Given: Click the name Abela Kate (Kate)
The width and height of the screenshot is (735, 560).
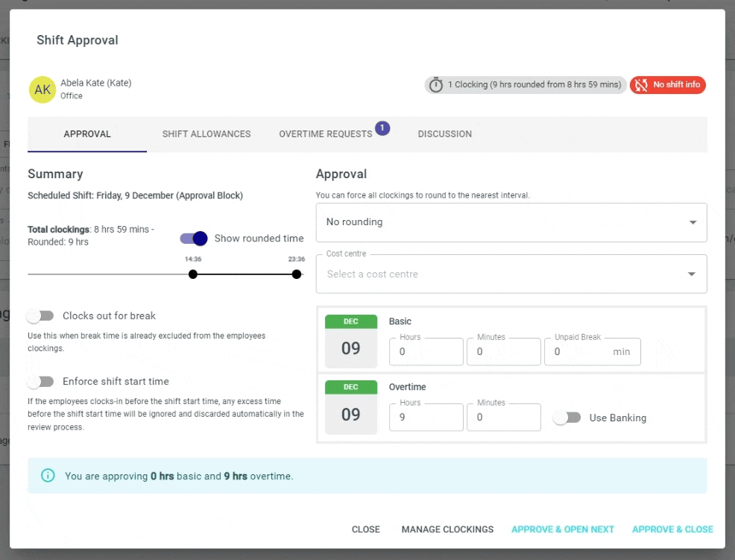Looking at the screenshot, I should (96, 83).
